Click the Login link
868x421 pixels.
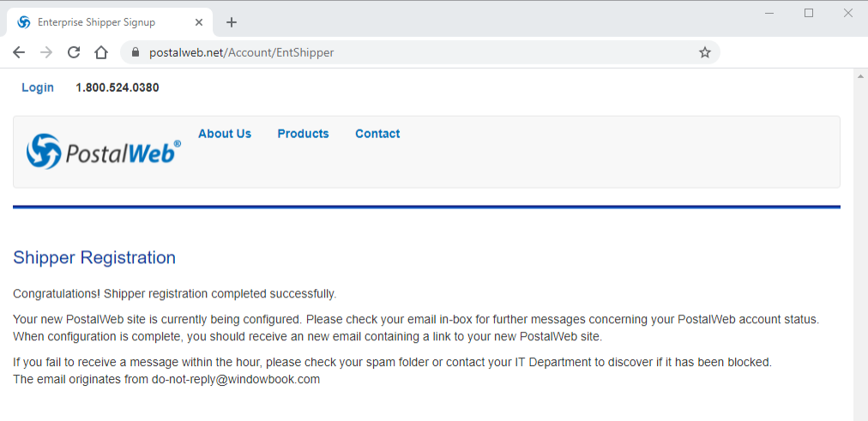point(38,87)
